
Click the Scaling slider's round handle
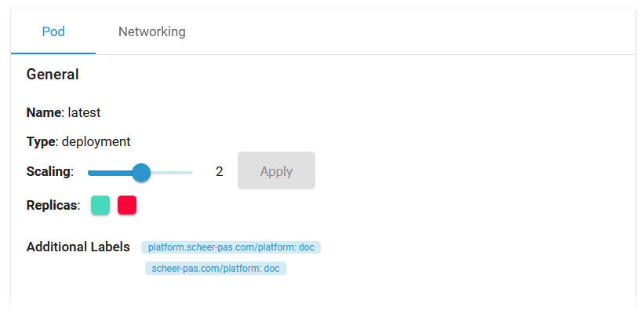(141, 173)
